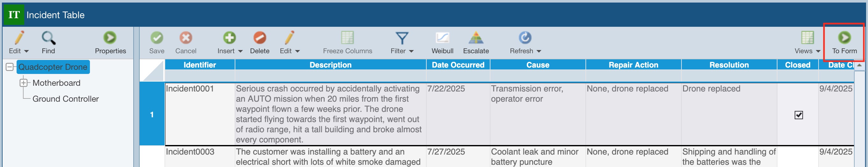
Task: Click the Freeze Columns icon
Action: pos(347,38)
